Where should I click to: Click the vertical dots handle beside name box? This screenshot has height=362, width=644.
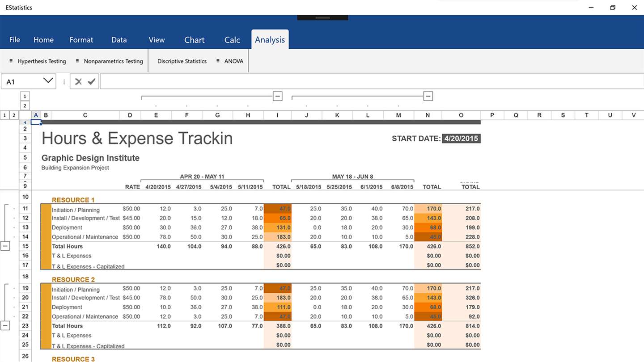point(64,82)
